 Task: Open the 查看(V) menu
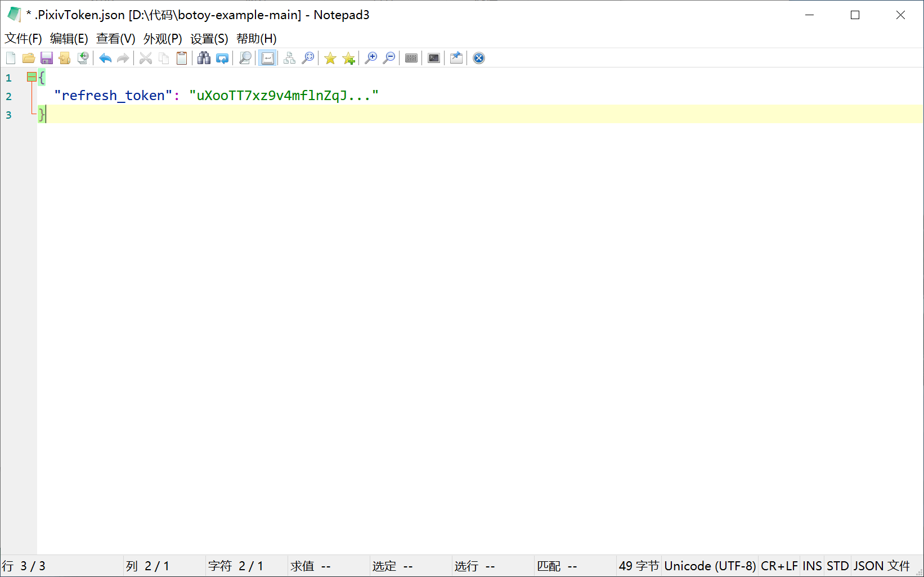click(x=116, y=39)
